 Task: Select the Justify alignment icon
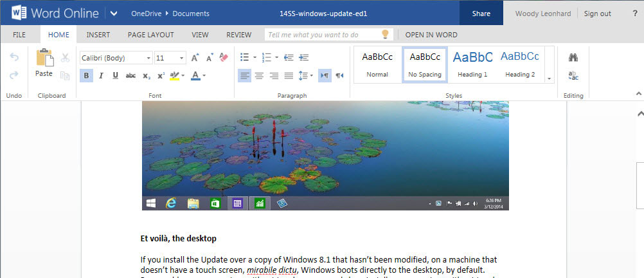point(289,75)
